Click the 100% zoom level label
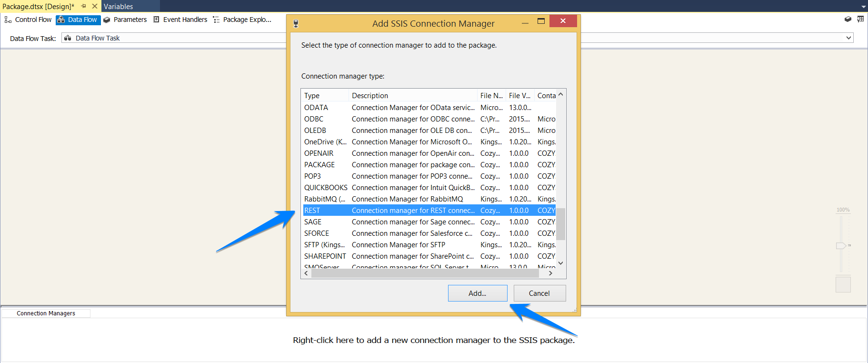Screen dimensions: 868x363 coord(843,210)
